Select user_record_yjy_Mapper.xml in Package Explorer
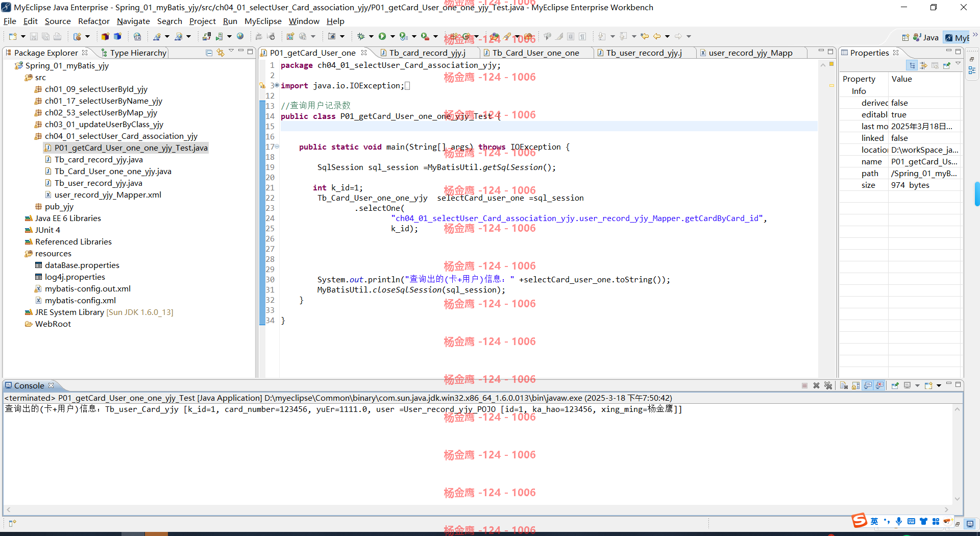The width and height of the screenshot is (980, 536). (108, 194)
